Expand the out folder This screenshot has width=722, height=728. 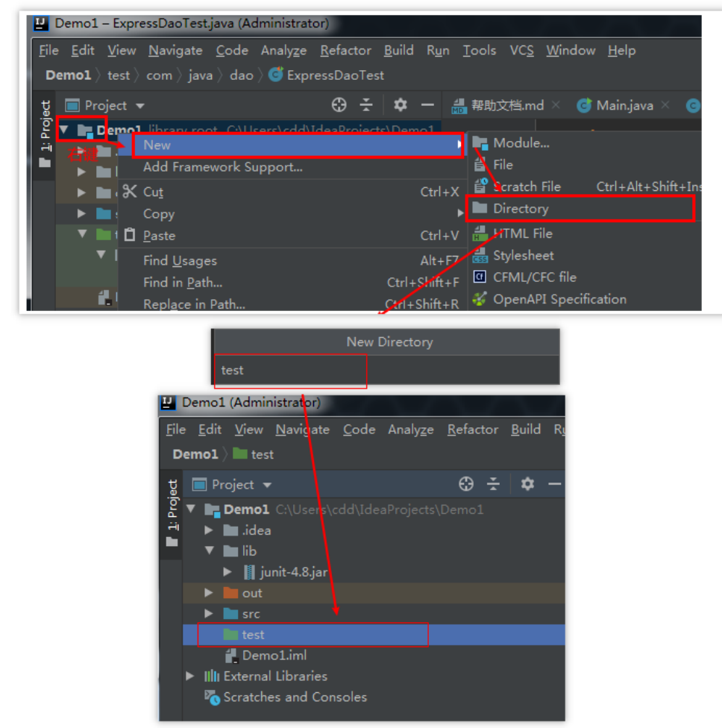click(209, 592)
